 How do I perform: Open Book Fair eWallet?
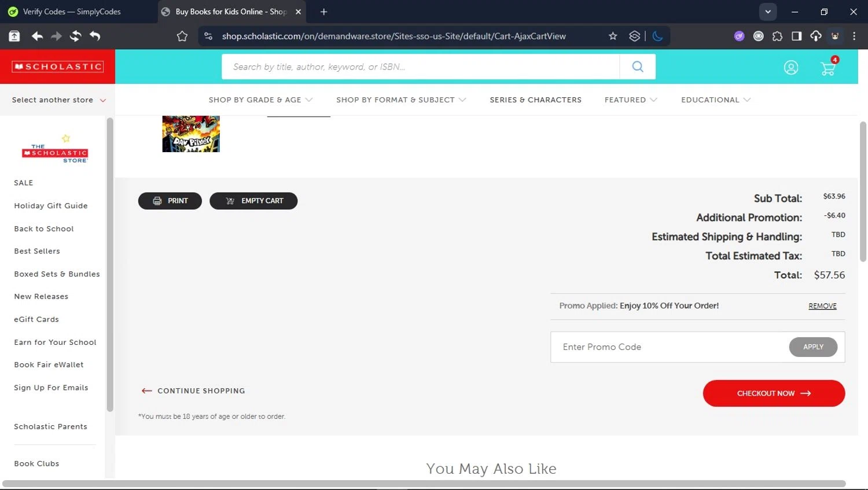click(49, 365)
